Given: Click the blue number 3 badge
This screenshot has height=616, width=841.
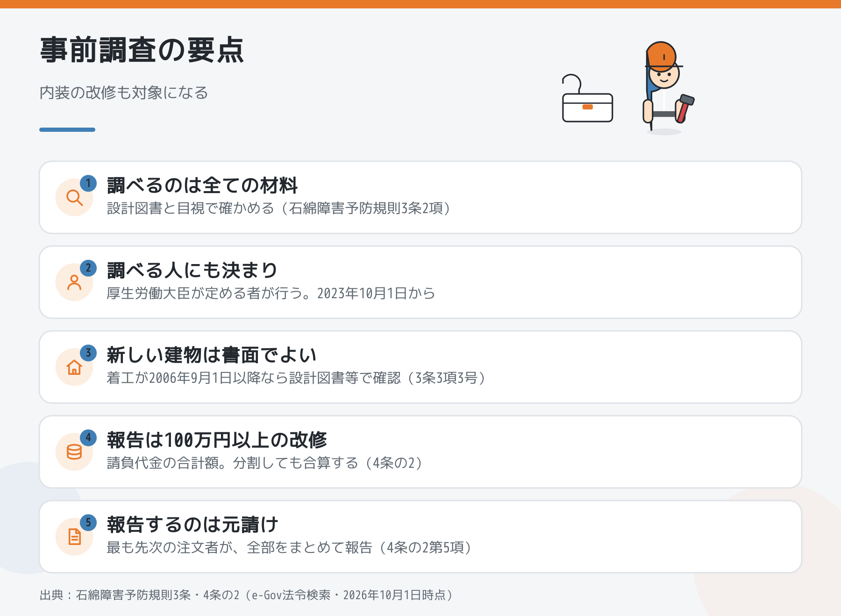Looking at the screenshot, I should [x=88, y=353].
